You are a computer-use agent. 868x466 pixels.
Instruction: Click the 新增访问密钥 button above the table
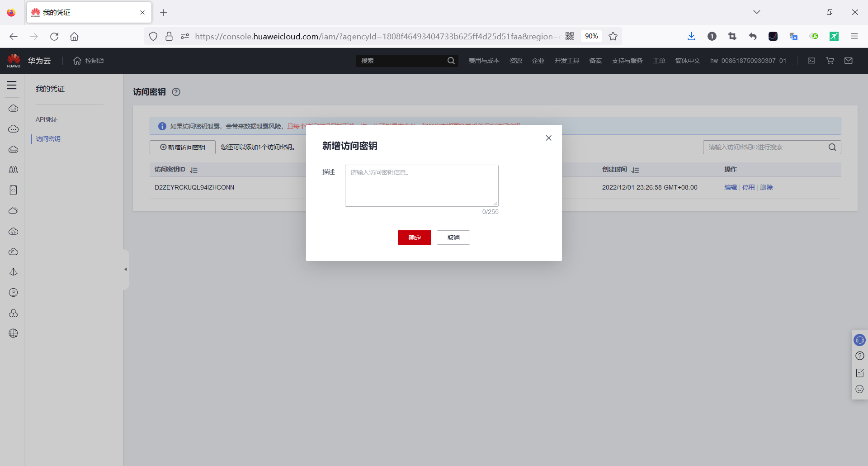point(183,147)
